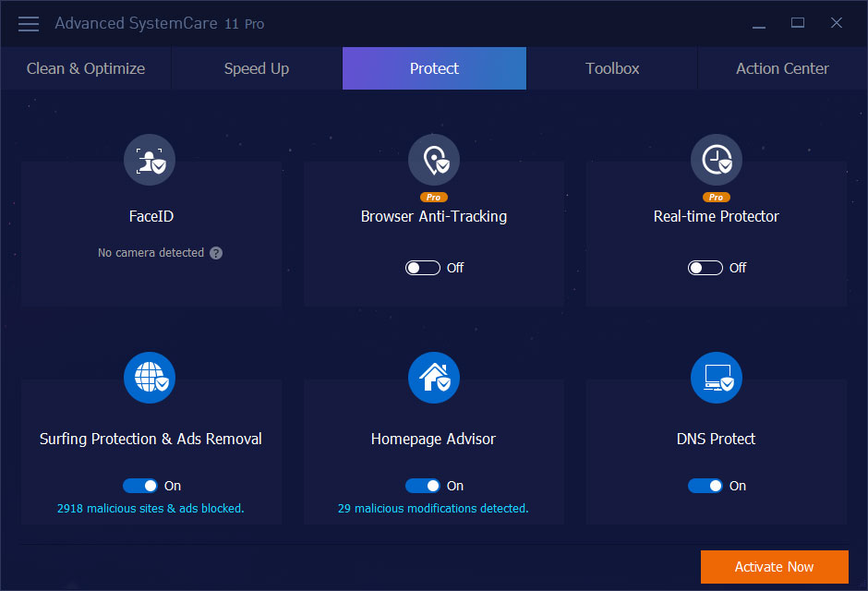Click the DNS Protect monitor icon
The width and height of the screenshot is (868, 591).
[717, 378]
